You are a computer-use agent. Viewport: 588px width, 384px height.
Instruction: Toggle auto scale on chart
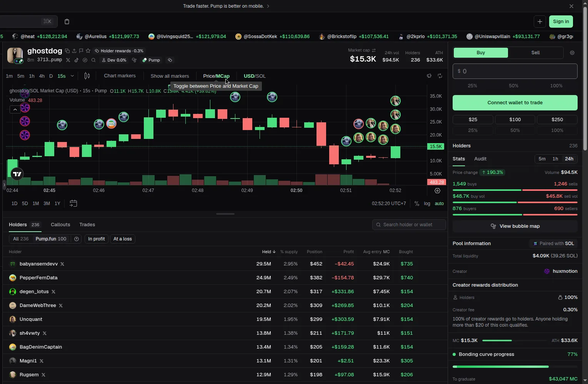(x=439, y=204)
